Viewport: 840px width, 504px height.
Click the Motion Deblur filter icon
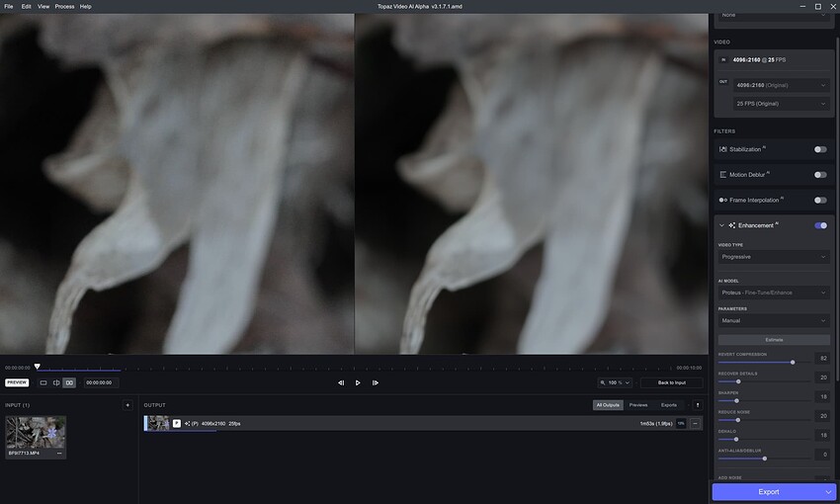coord(723,175)
